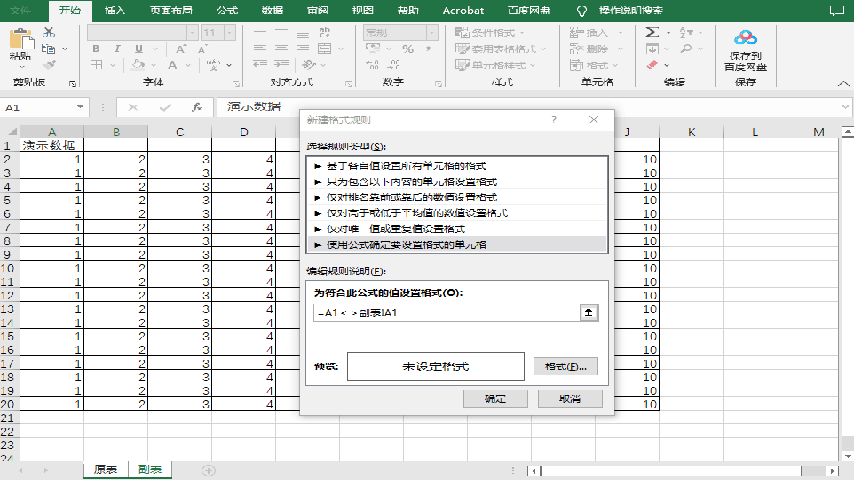Image resolution: width=854 pixels, height=480 pixels.
Task: Toggle Wrap Text in alignment group
Action: coord(325,32)
